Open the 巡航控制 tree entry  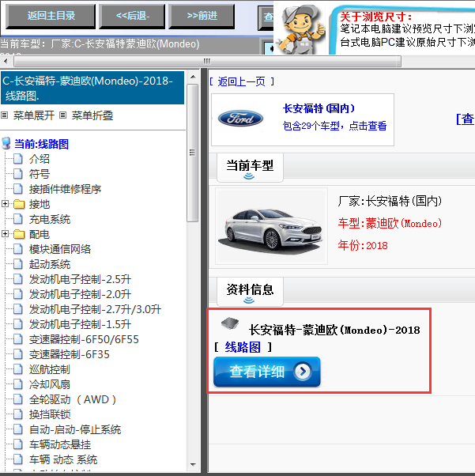point(50,369)
